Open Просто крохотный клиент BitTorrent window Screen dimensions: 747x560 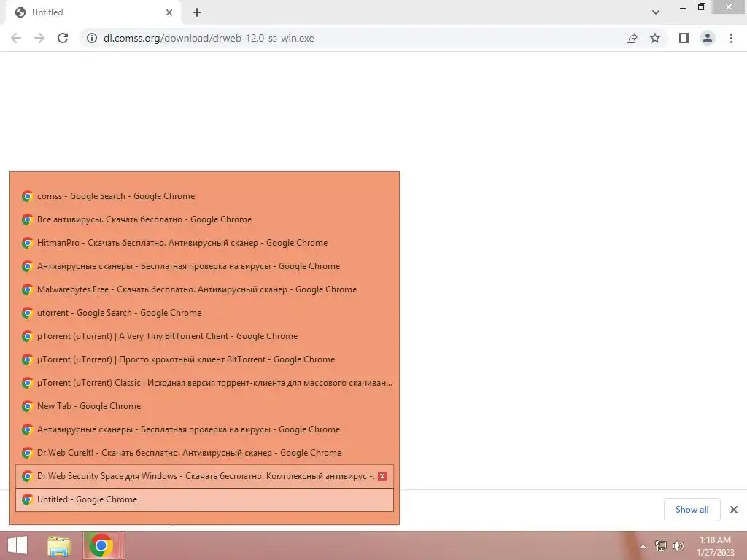coord(204,359)
